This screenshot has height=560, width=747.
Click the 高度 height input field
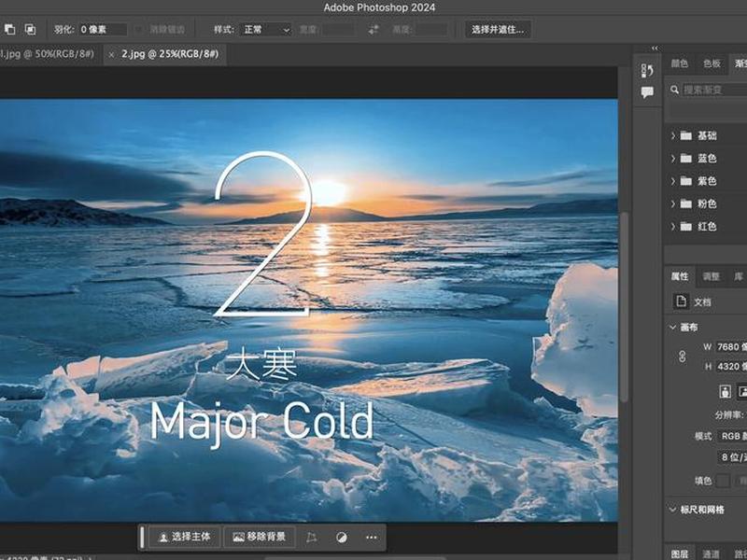[x=431, y=30]
